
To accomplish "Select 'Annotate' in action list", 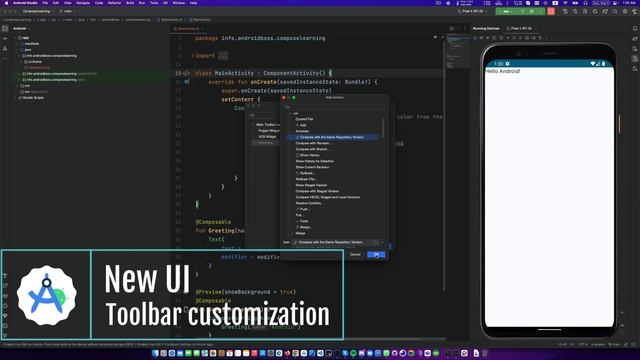I will coord(302,131).
